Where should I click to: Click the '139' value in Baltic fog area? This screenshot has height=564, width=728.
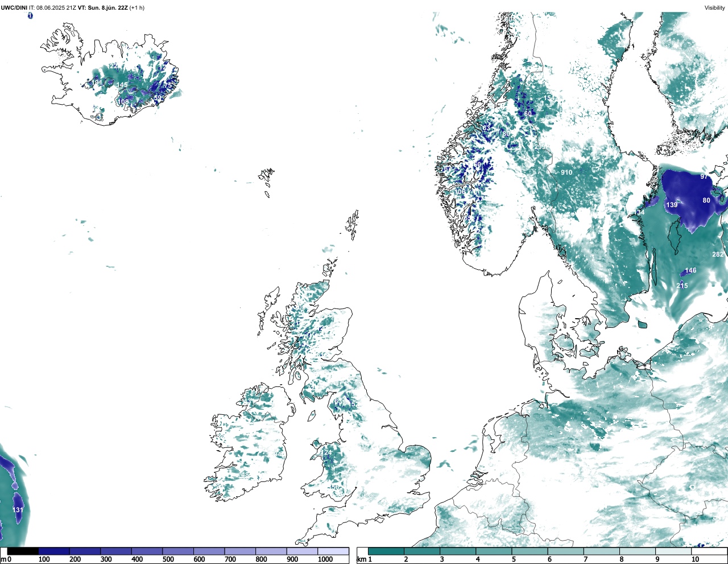coord(672,205)
